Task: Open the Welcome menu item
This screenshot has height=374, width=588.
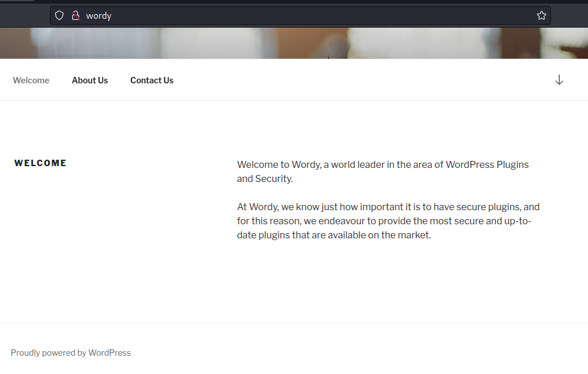Action: pos(31,80)
